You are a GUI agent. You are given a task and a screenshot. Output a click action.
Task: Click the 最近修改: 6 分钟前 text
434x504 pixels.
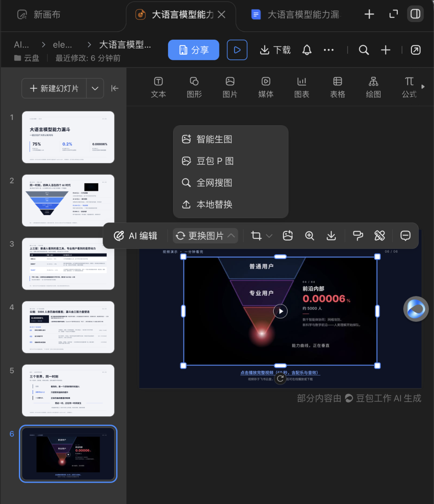[x=88, y=58]
